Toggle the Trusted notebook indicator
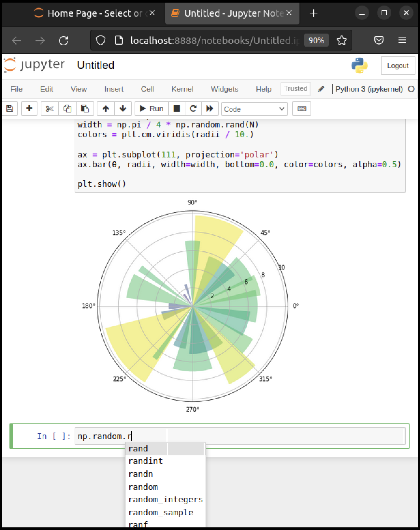The image size is (420, 530). (x=296, y=89)
